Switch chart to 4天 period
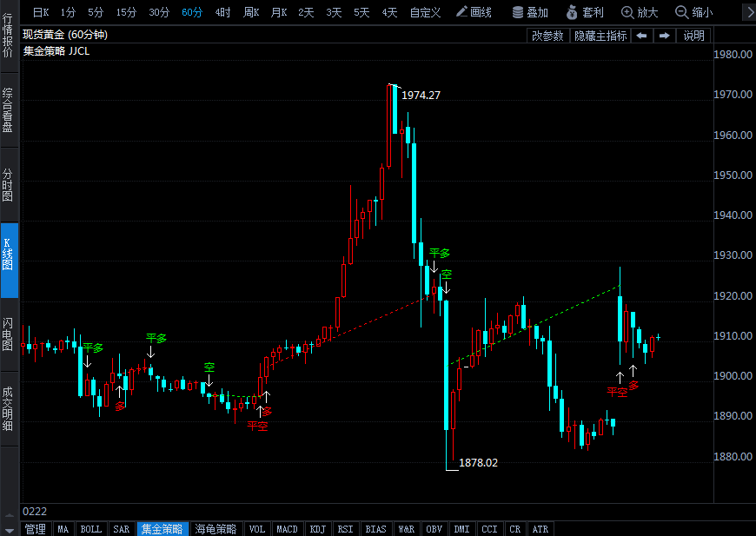Screen dimensions: 756x536 pos(389,12)
